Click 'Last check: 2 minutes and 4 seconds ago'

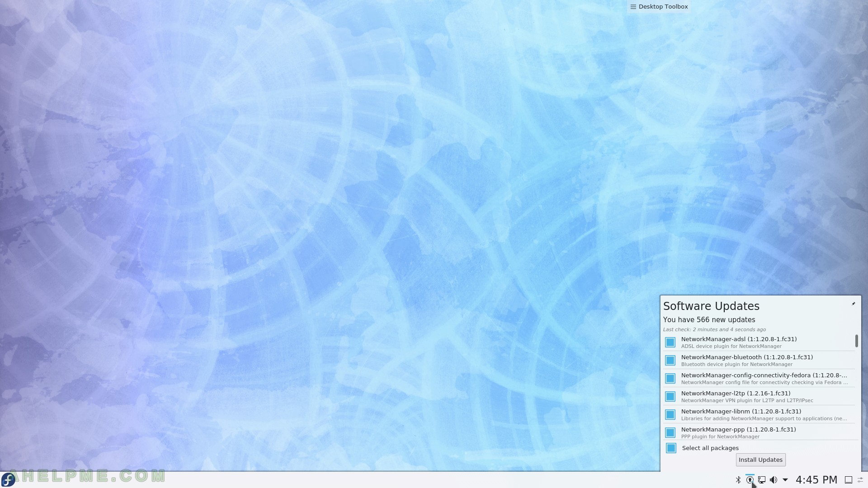714,330
